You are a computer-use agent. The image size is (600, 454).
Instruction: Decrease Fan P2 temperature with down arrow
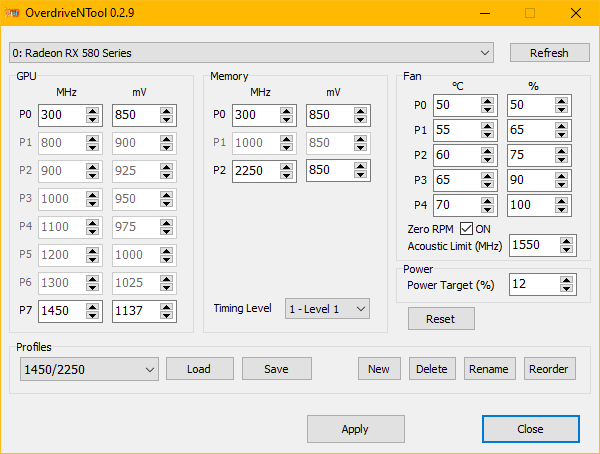coord(488,160)
